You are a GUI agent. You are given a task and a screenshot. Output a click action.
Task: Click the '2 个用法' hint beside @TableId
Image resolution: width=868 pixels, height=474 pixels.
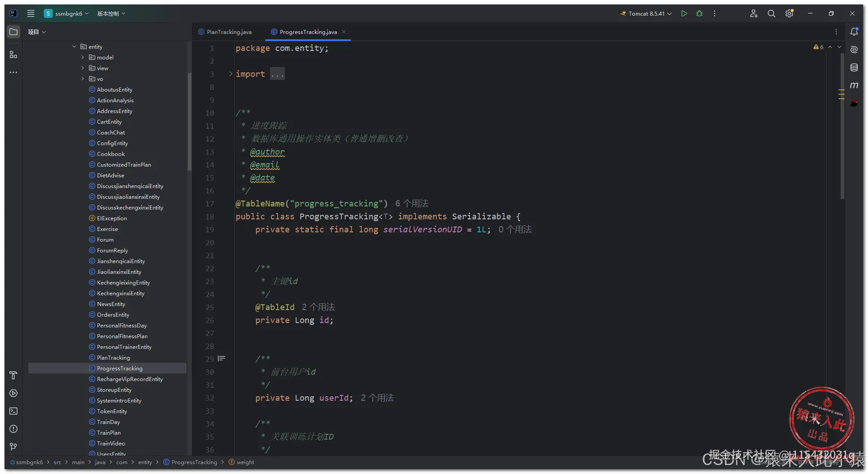coord(318,307)
